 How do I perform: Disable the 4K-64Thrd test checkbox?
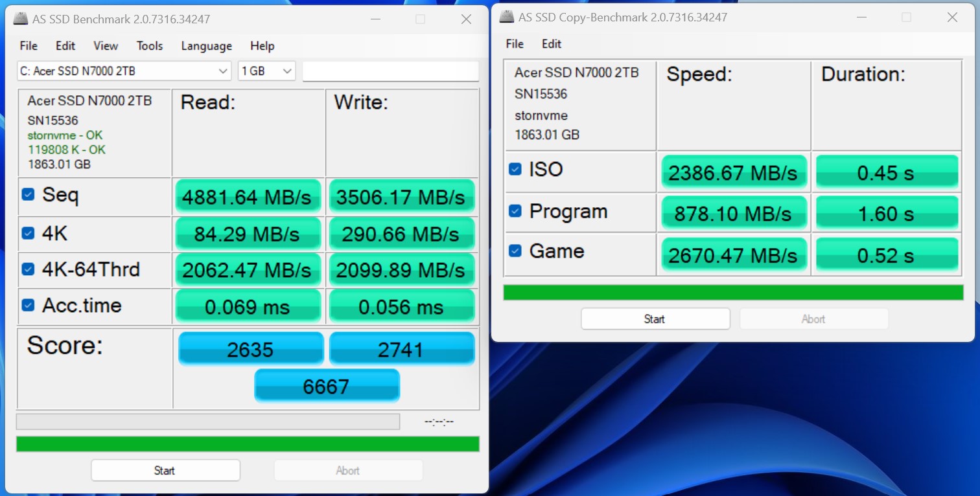pos(28,269)
